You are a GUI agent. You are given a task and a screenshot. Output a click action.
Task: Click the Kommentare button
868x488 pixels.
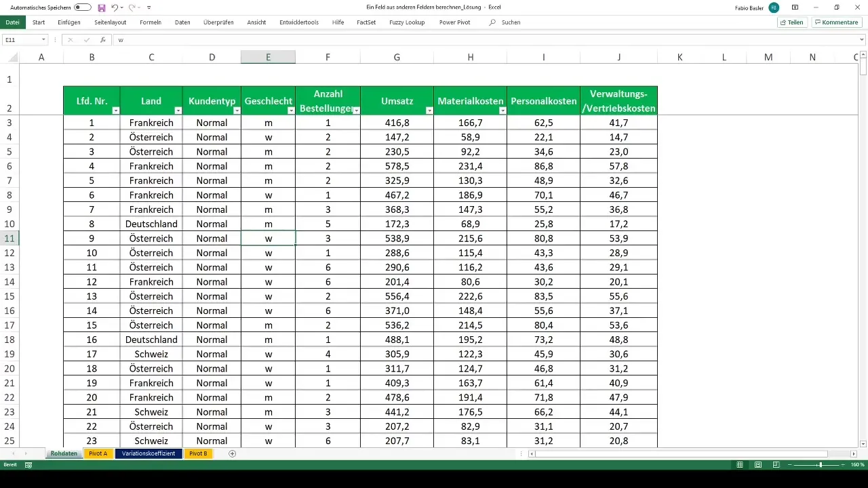click(x=836, y=22)
